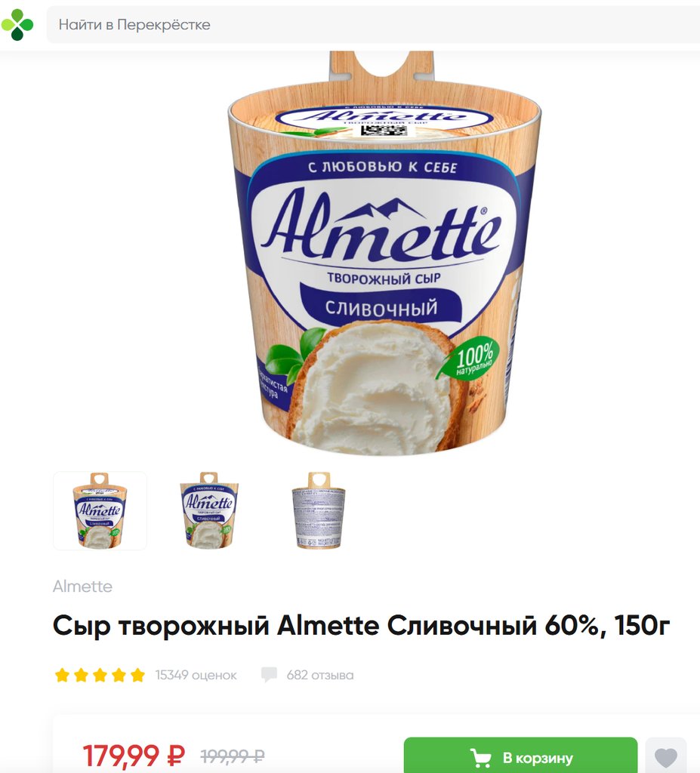Toggle the heart favorite button
700x773 pixels.
point(665,756)
